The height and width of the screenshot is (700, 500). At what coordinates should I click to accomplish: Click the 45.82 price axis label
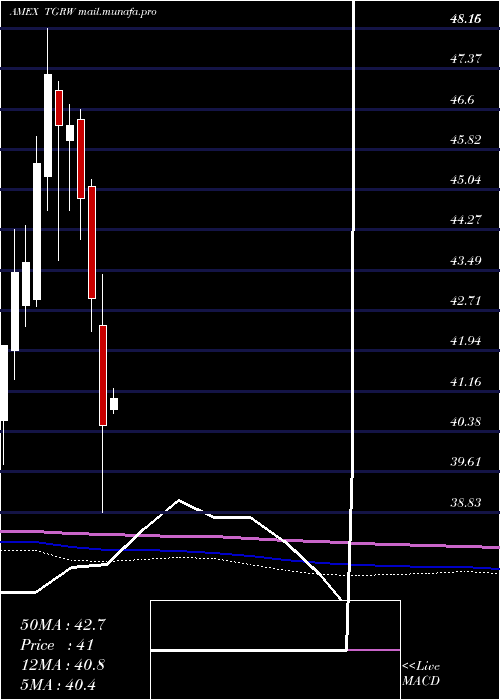click(x=466, y=140)
